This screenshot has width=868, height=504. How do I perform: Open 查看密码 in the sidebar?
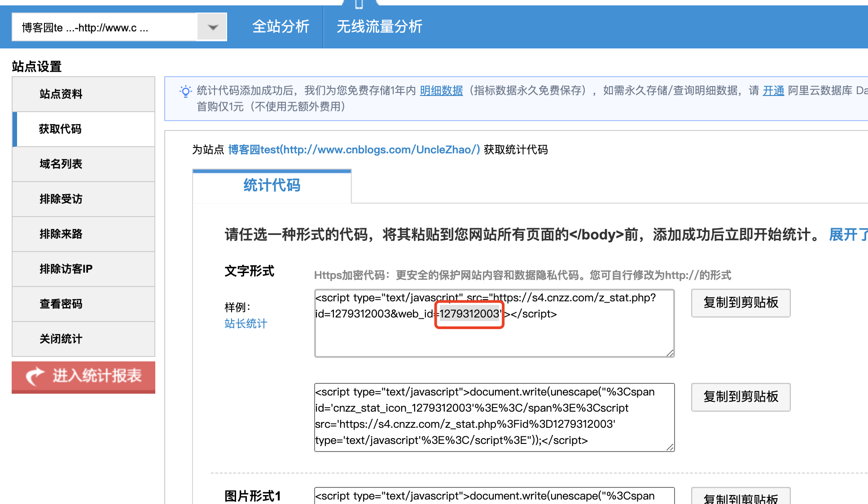click(83, 304)
